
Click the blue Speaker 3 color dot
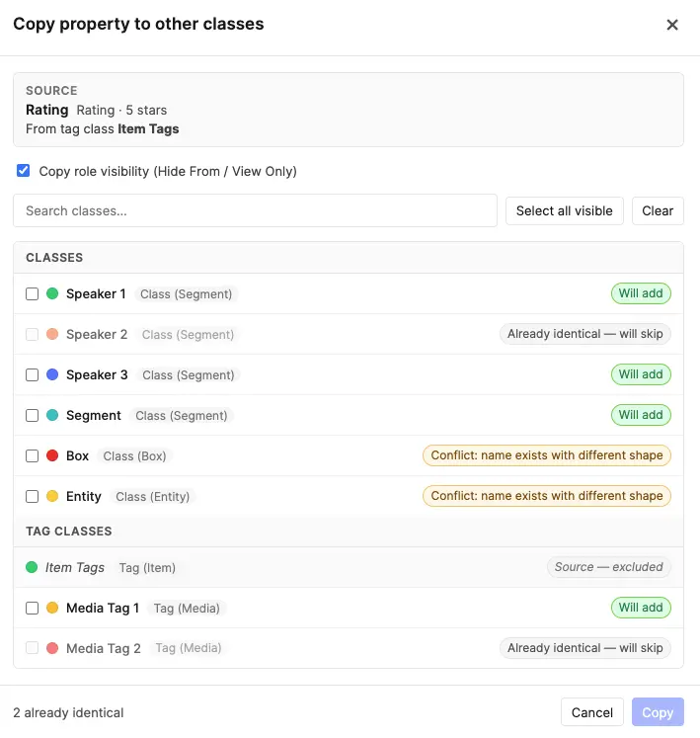[52, 374]
